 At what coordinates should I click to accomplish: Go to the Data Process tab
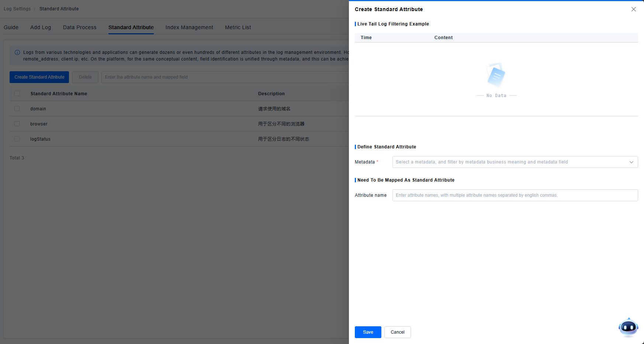(80, 27)
